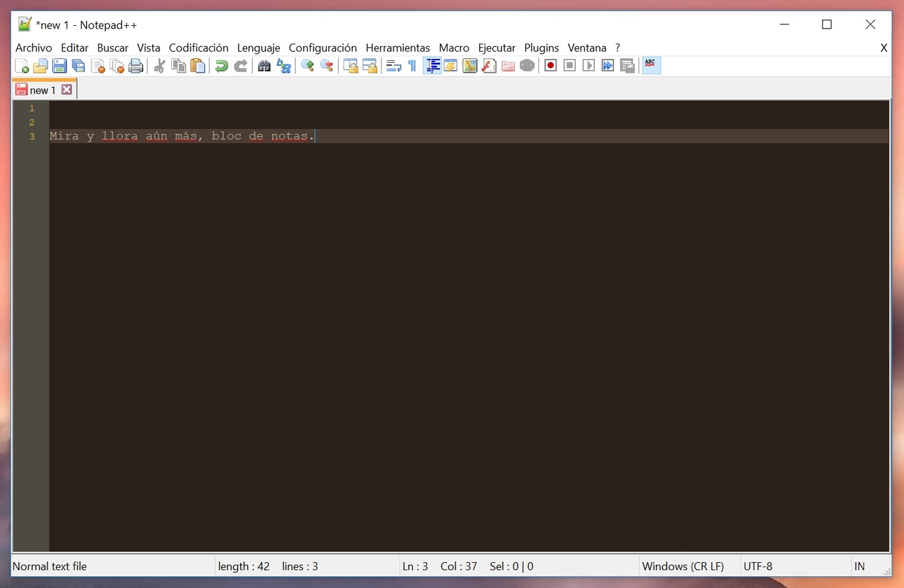Open the Lenguaje menu
Viewport: 904px width, 588px height.
point(258,48)
